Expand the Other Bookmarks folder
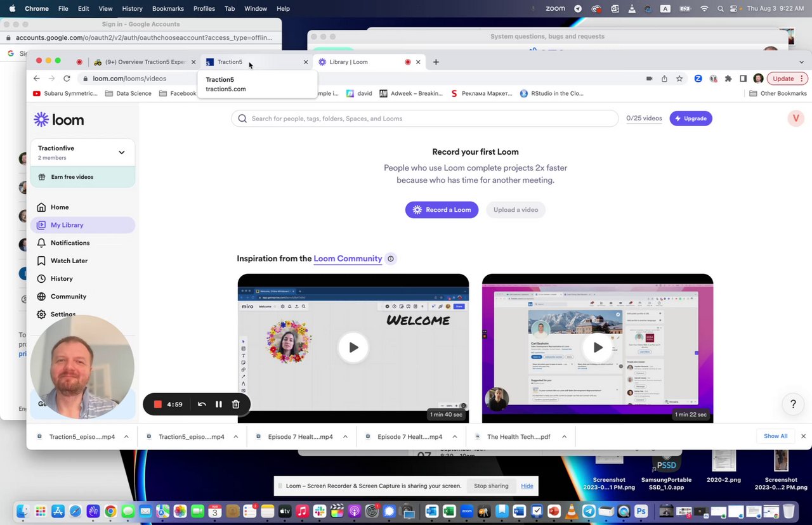The image size is (812, 525). tap(778, 93)
